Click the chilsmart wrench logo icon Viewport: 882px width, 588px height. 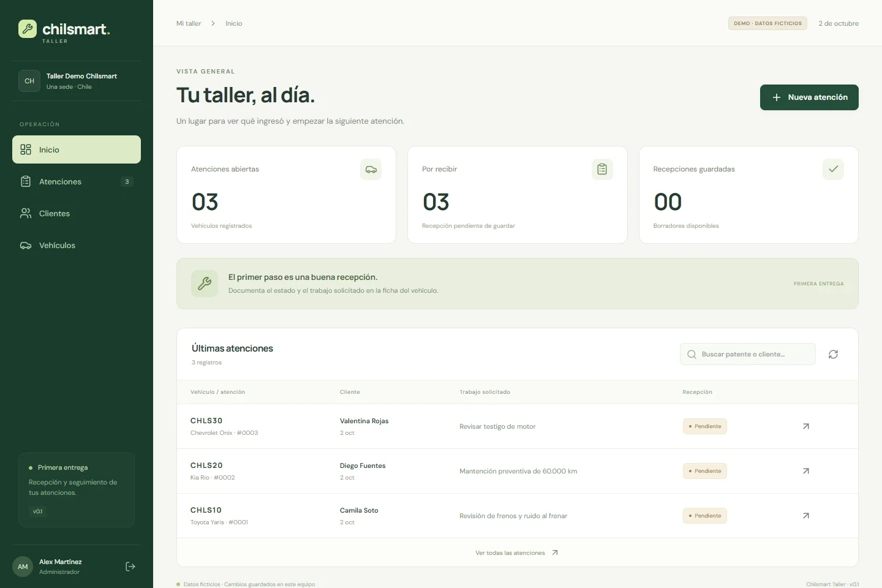28,29
